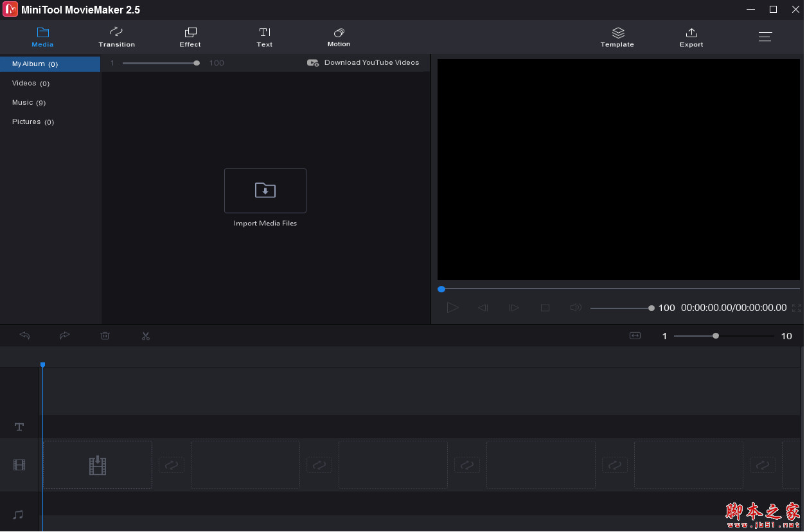The width and height of the screenshot is (807, 532).
Task: Open the Effect tab
Action: [190, 37]
